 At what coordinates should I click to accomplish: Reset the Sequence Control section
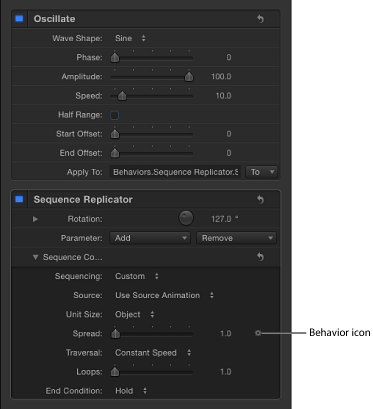(x=260, y=257)
